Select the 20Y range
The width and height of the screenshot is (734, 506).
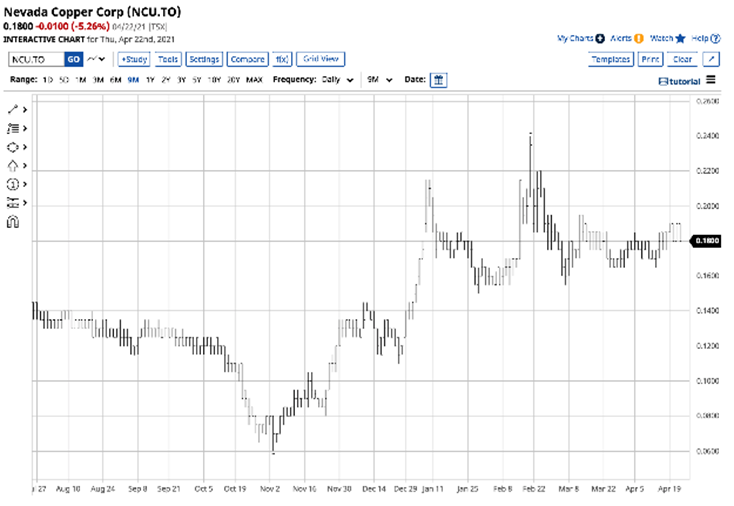pos(233,80)
